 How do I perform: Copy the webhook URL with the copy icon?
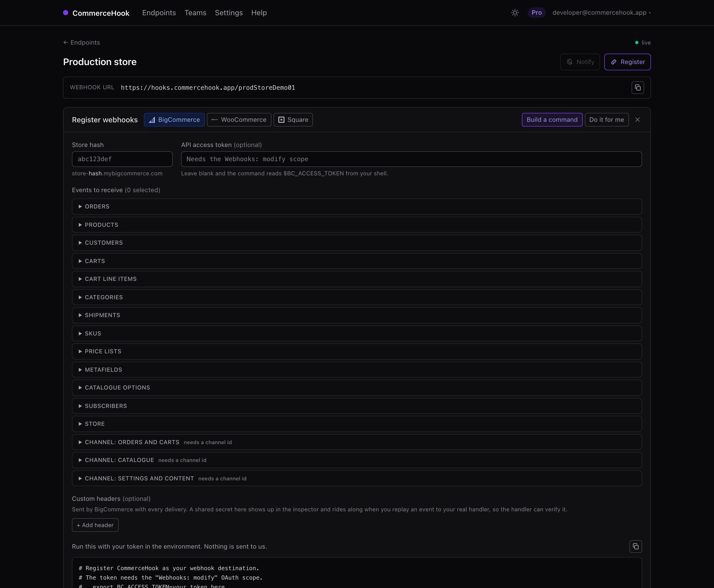pos(637,88)
